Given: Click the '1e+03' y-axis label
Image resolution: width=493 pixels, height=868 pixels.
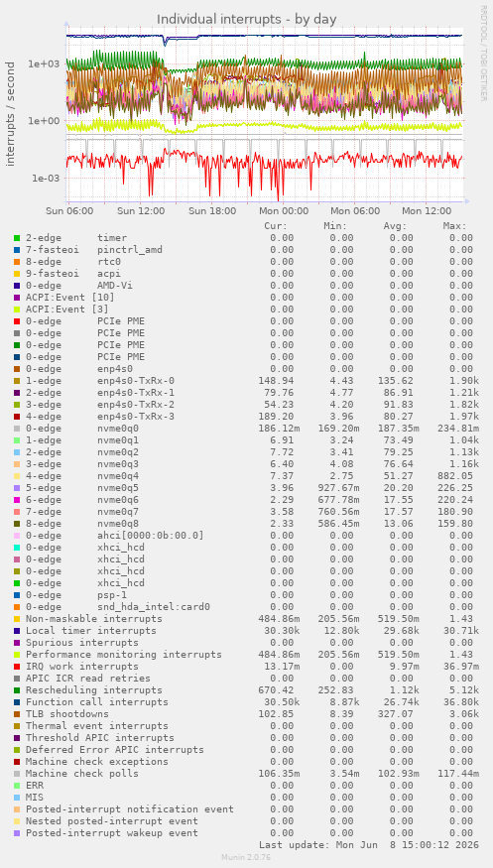Looking at the screenshot, I should tap(44, 63).
